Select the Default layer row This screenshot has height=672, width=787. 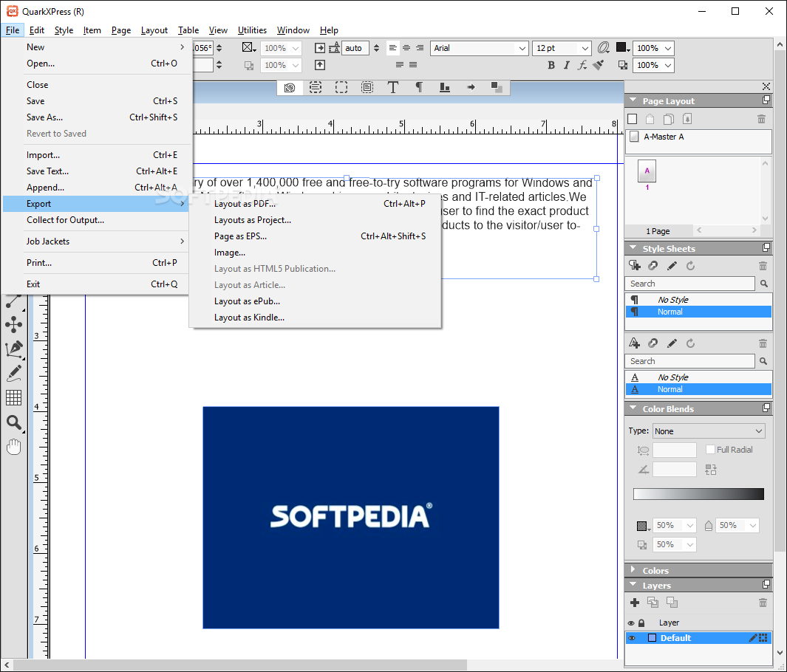click(x=698, y=638)
